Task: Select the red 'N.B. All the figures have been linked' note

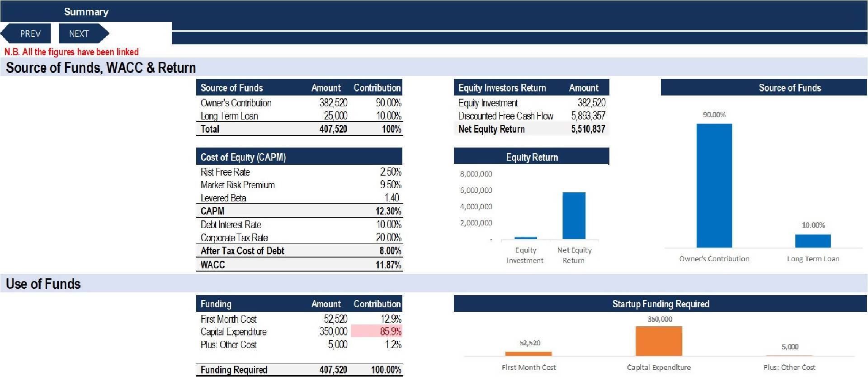Action: tap(71, 52)
